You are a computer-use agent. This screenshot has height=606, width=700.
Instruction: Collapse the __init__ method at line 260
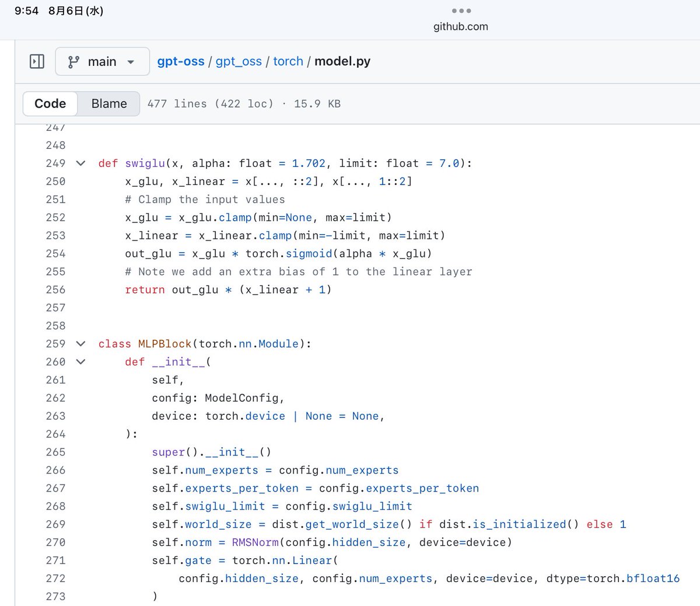[x=81, y=362]
